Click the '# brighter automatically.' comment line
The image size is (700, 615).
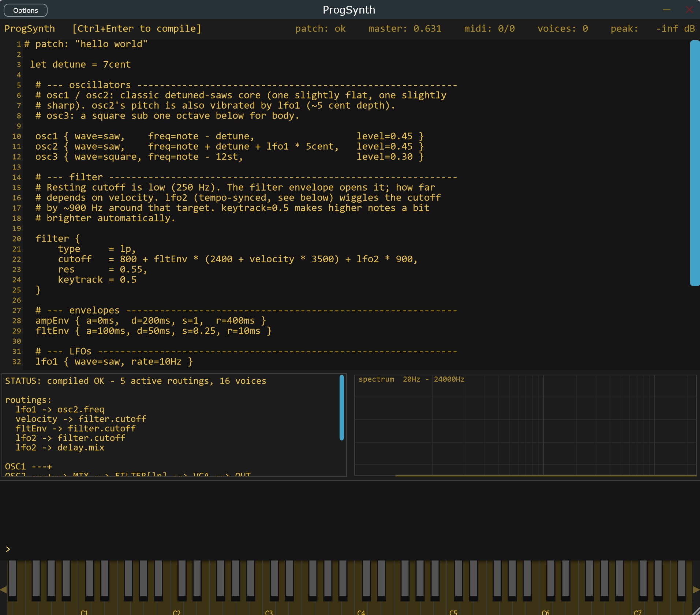(105, 218)
